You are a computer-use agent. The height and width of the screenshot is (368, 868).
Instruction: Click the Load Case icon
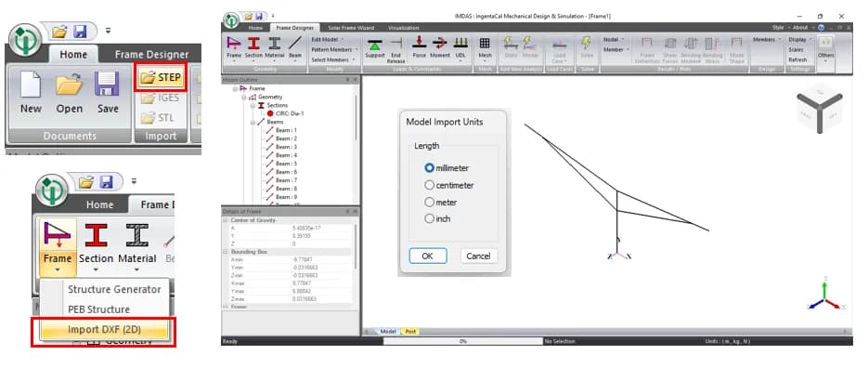pos(559,45)
